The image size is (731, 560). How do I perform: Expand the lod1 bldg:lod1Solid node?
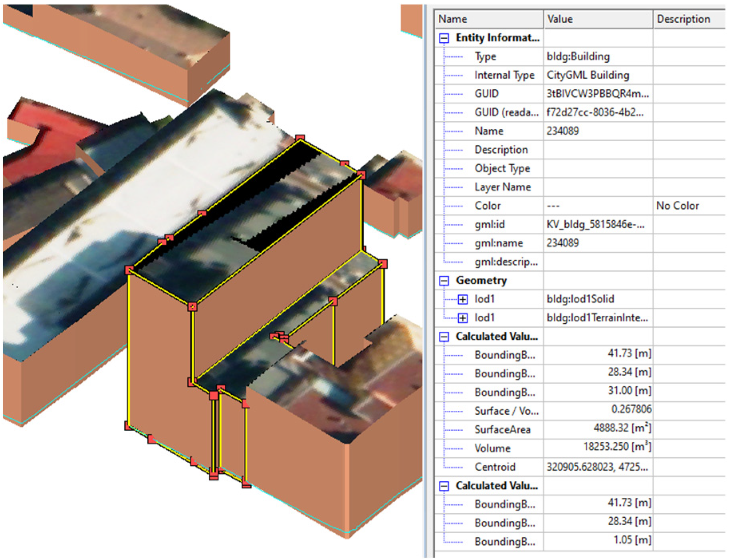(x=462, y=299)
